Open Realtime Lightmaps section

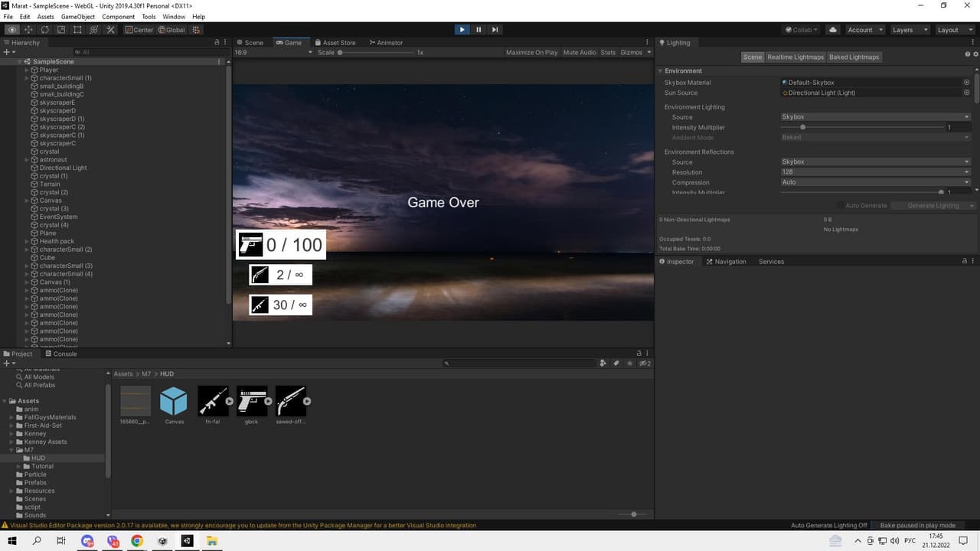coord(795,57)
